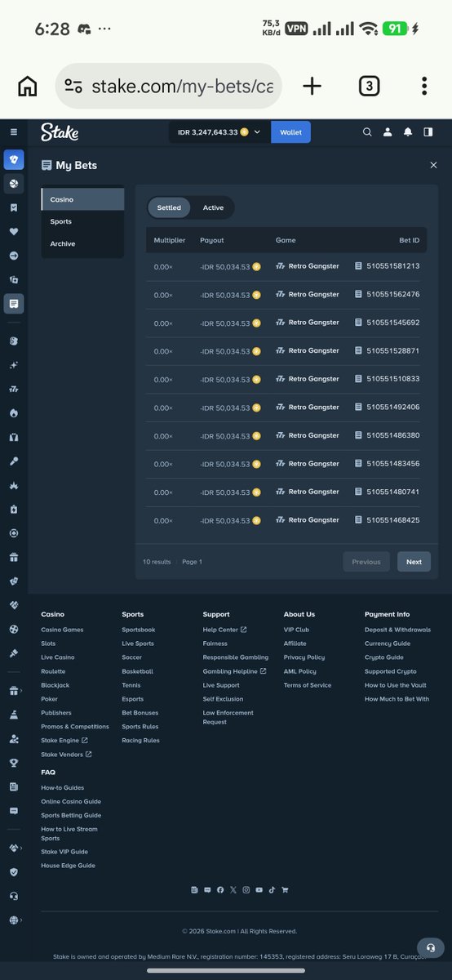Select the Sports tab in My Bets
The height and width of the screenshot is (980, 452).
[x=82, y=221]
